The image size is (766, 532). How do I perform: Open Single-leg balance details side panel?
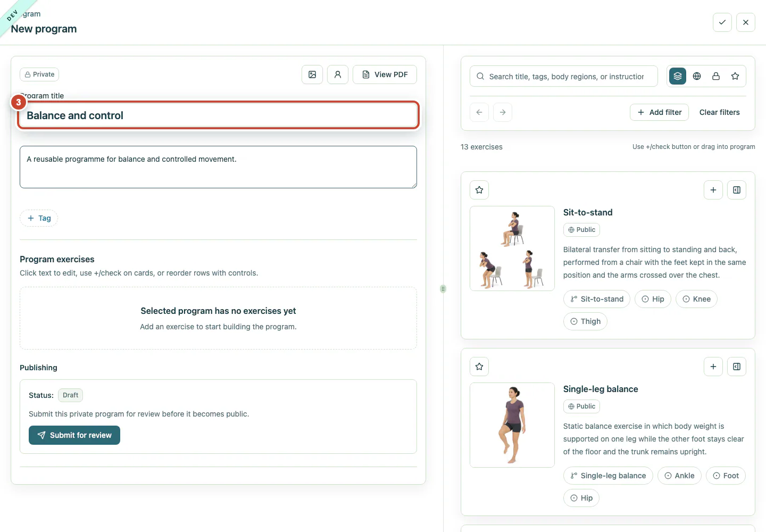click(737, 367)
